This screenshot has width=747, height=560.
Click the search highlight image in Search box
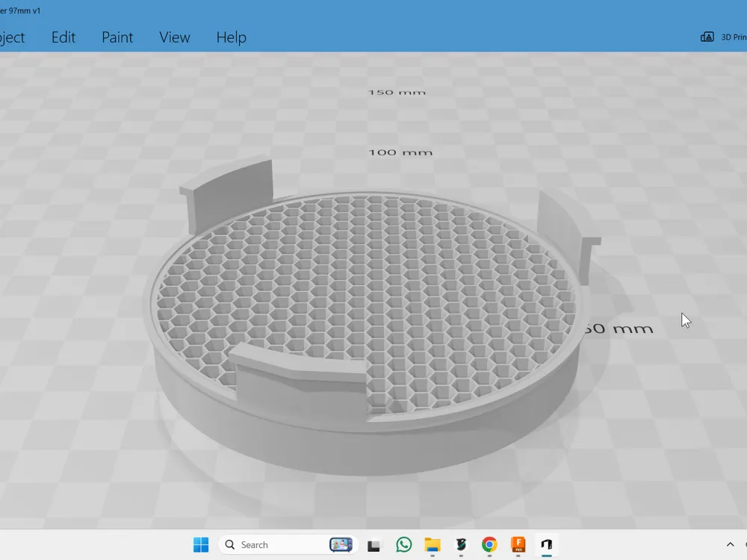[x=341, y=545]
